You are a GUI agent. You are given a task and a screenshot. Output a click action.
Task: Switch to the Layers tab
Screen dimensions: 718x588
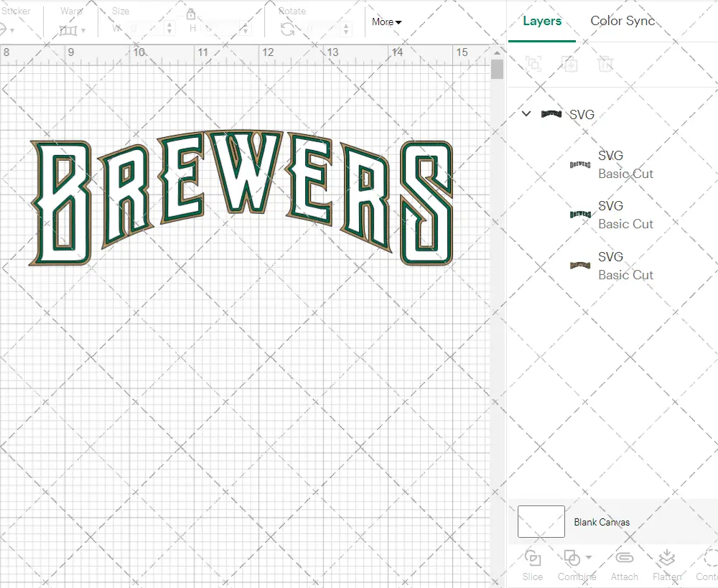coord(541,21)
